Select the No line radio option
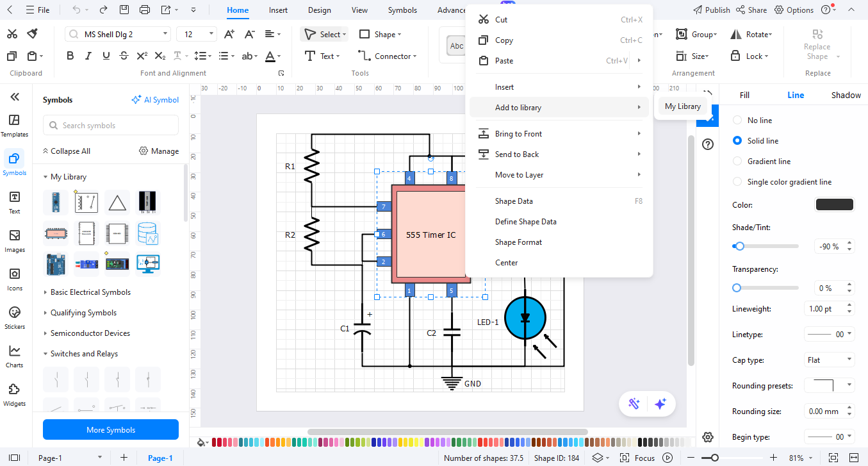 pyautogui.click(x=737, y=120)
